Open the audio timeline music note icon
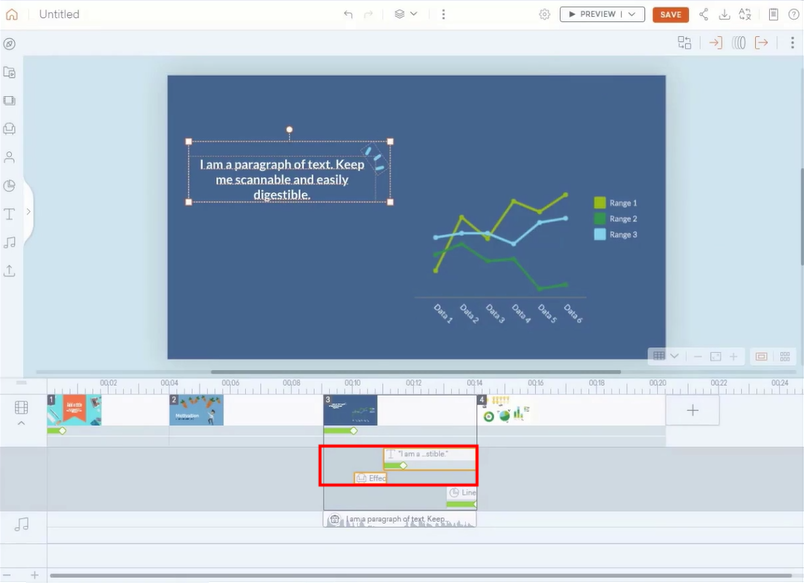This screenshot has width=804, height=583. coord(21,524)
